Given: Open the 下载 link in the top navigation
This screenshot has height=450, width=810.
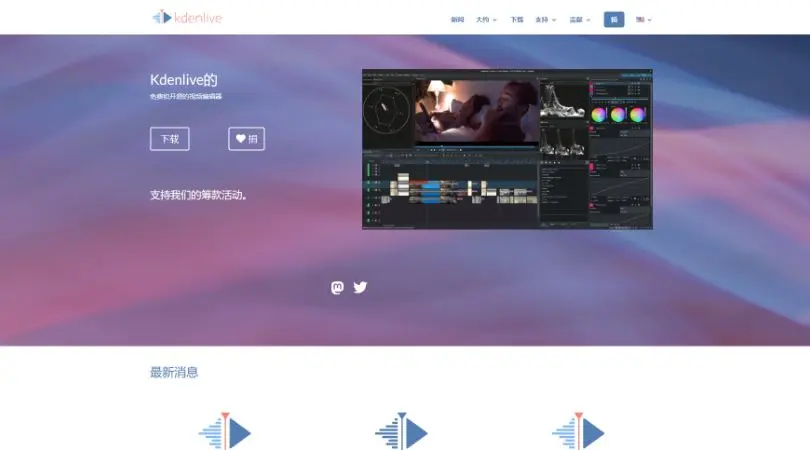Looking at the screenshot, I should (517, 20).
